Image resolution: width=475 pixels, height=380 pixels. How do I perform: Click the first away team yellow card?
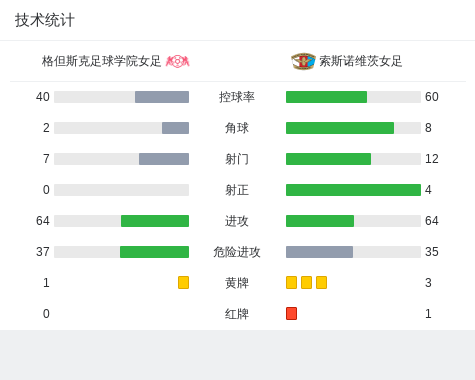(x=291, y=282)
